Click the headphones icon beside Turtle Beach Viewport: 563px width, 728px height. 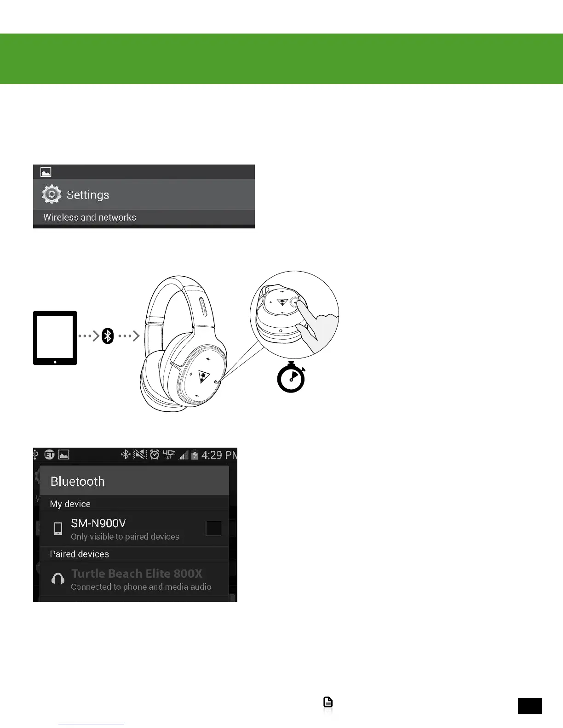[x=58, y=579]
